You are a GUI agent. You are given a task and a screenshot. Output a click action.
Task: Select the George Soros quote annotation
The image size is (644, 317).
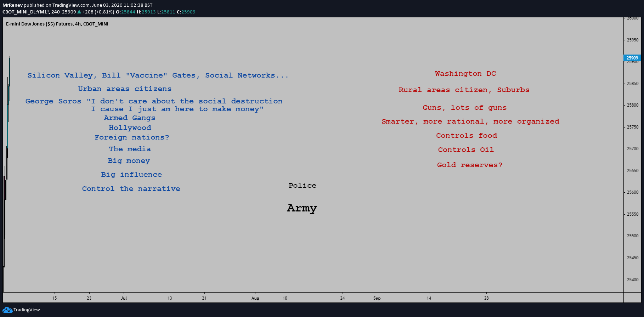154,105
